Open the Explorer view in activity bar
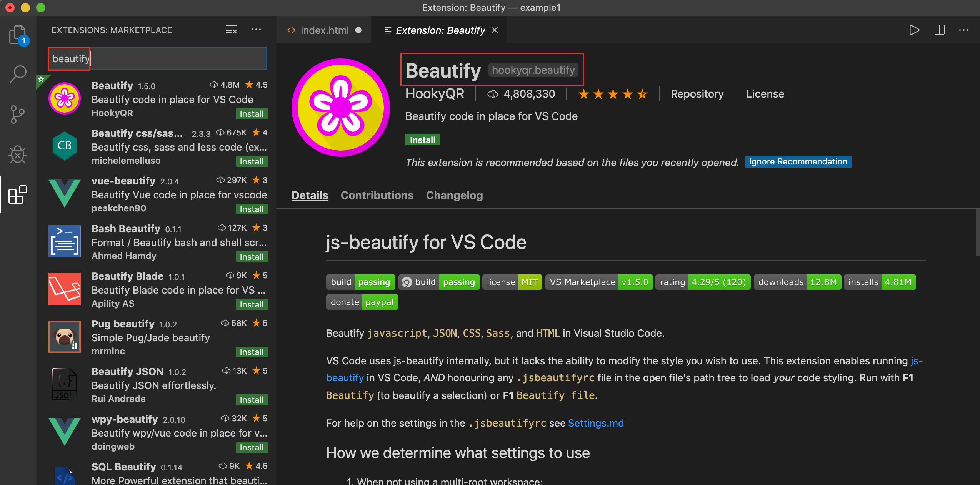 [18, 35]
